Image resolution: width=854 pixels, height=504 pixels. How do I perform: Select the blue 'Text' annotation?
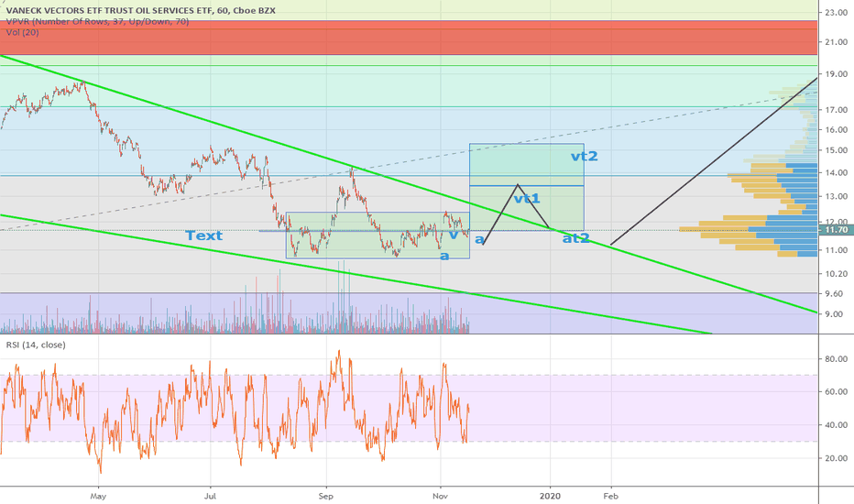pos(204,236)
